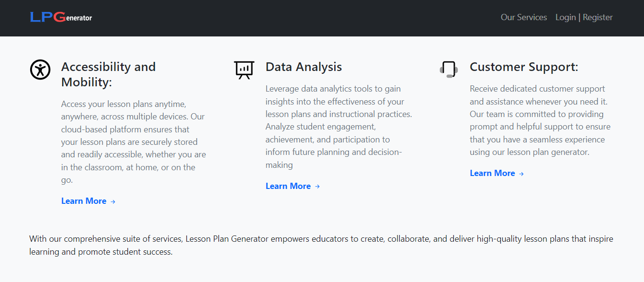Click the comprehensive suite of services paragraph

321,245
